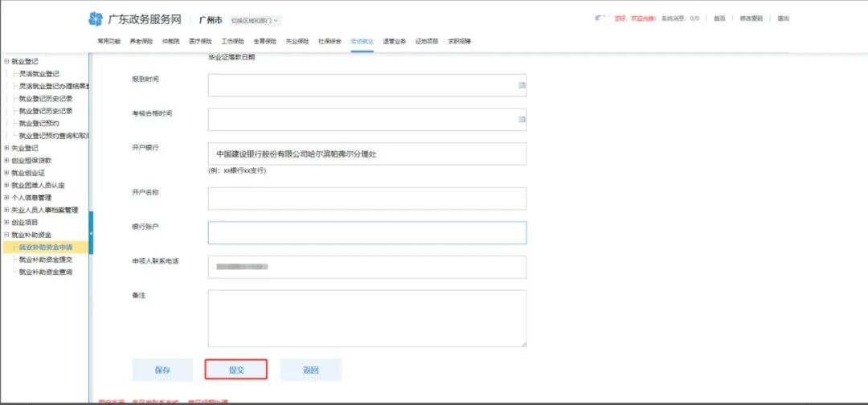Select the active 劳动就业 tab

point(362,41)
